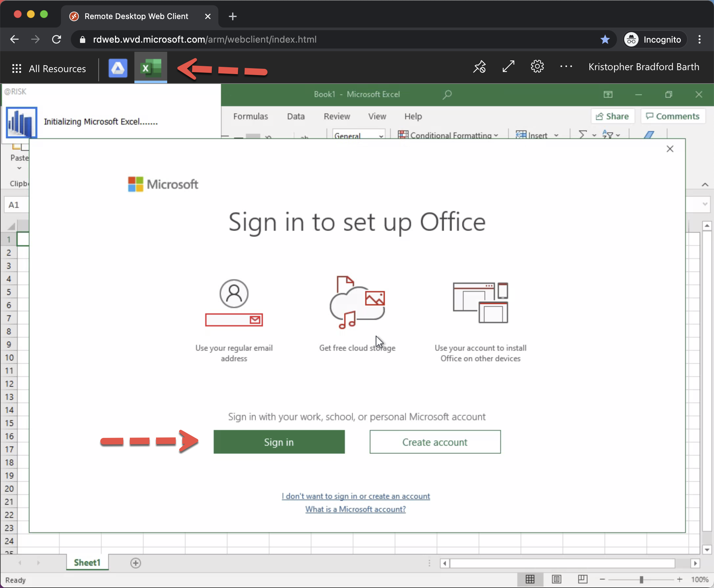
Task: Click 'I don't want to sign in' link
Action: (x=356, y=496)
